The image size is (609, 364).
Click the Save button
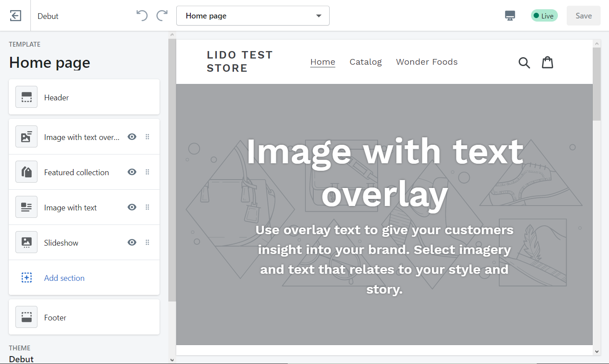pos(583,16)
